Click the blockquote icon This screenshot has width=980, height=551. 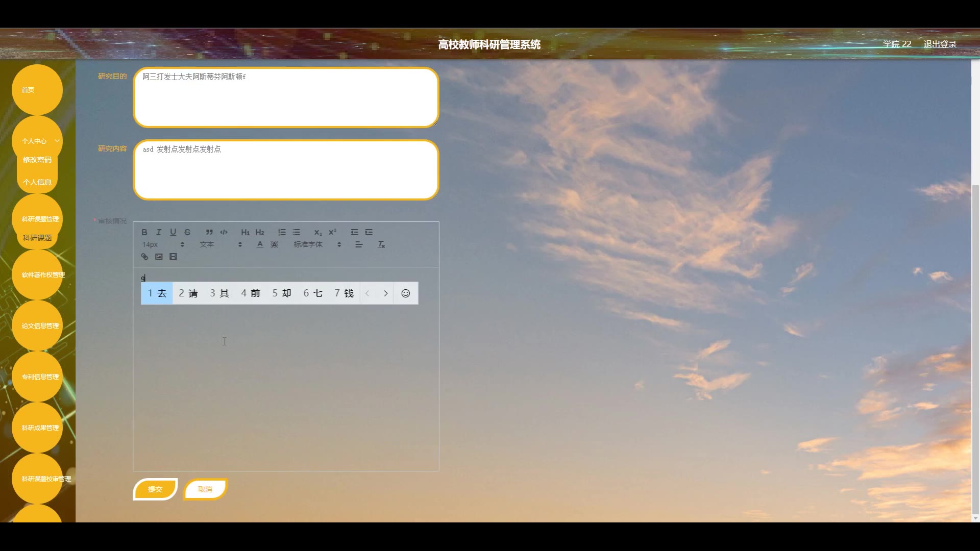click(x=209, y=232)
